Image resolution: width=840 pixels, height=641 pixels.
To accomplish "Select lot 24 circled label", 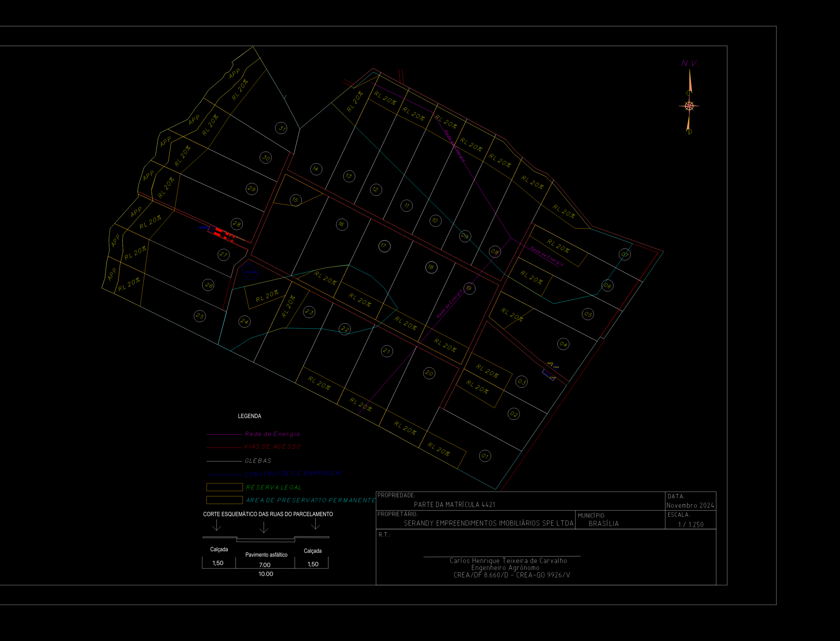I will click(x=244, y=321).
